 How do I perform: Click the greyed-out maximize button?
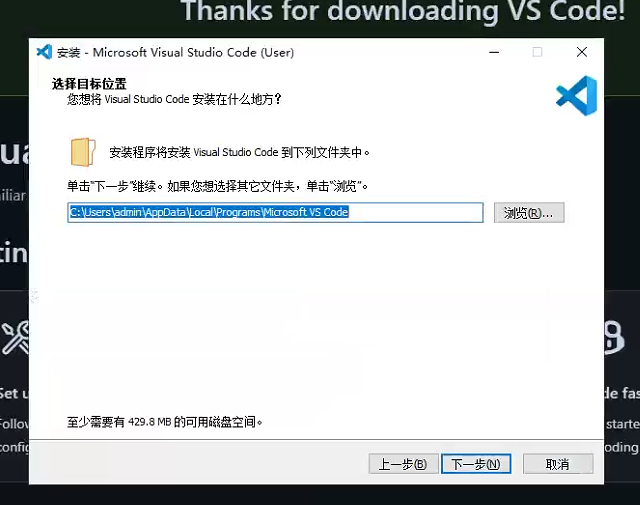(537, 52)
